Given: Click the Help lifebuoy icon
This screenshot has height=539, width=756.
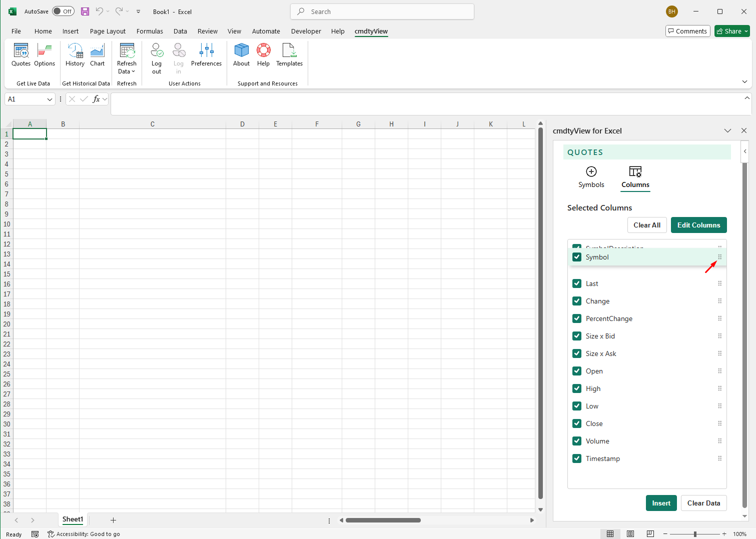Looking at the screenshot, I should 264,50.
